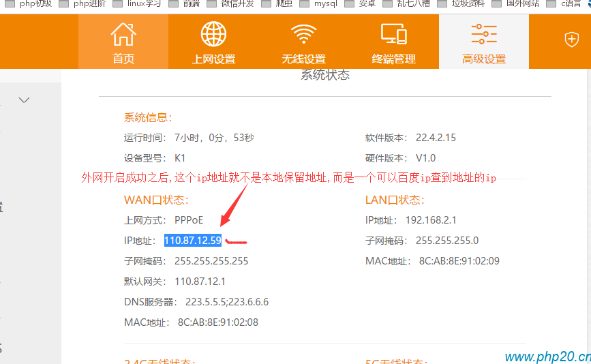Screen dimensions: 591x364
Task: Click the 系统状态 page heading
Action: (x=325, y=74)
